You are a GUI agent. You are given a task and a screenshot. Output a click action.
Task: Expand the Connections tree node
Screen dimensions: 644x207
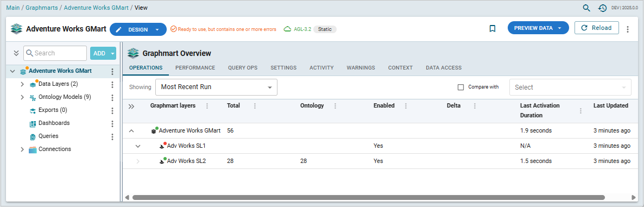pyautogui.click(x=23, y=149)
